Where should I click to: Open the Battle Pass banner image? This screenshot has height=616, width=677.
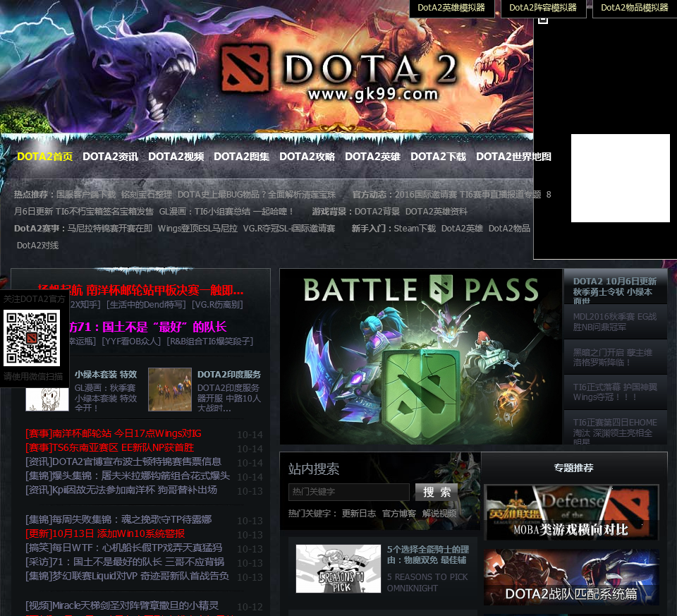pos(421,357)
